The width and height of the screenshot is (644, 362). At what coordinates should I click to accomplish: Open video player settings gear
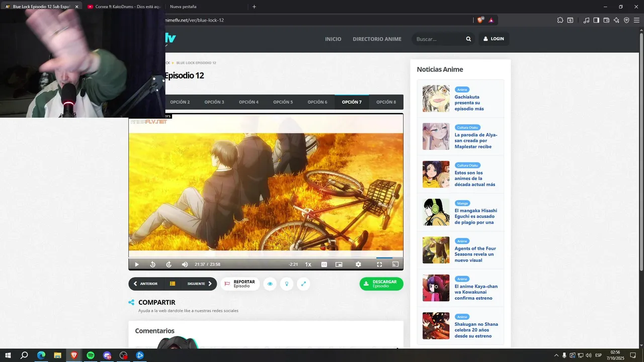point(358,264)
